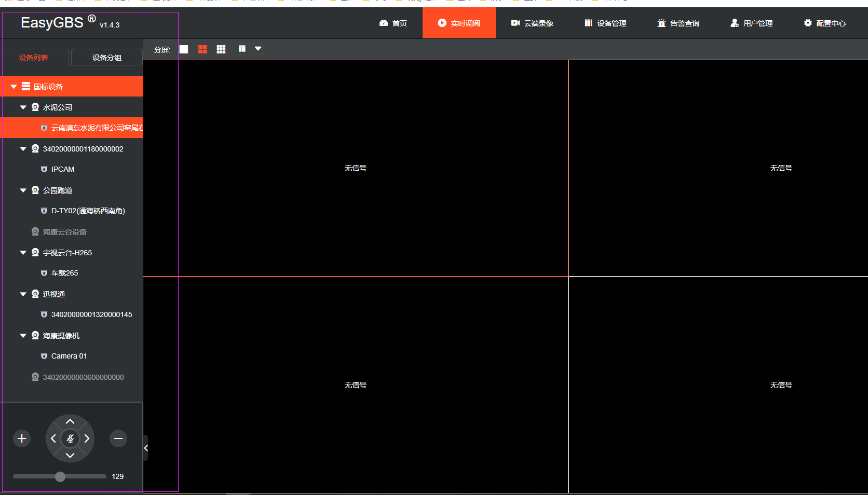The image size is (868, 495).
Task: Collapse left device panel handle
Action: (146, 448)
